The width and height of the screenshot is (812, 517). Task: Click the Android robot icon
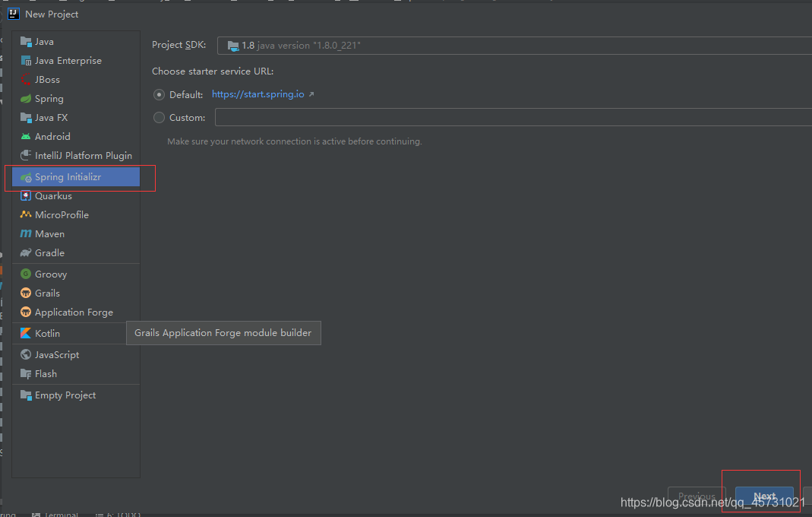[x=26, y=136]
